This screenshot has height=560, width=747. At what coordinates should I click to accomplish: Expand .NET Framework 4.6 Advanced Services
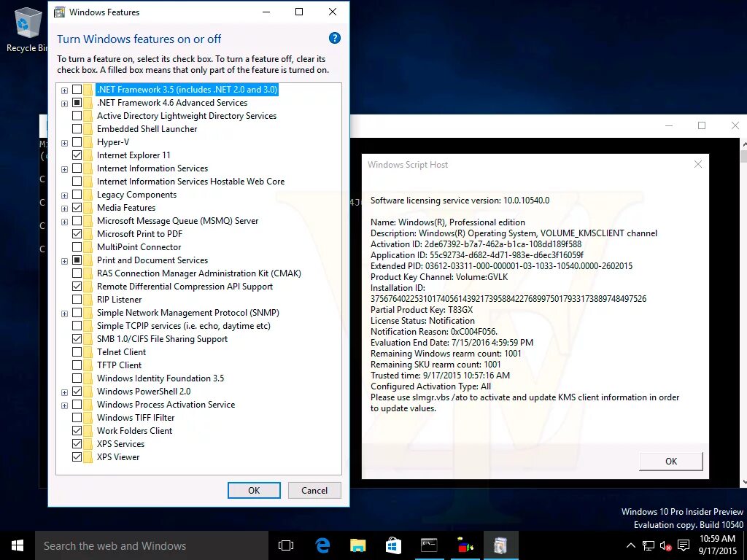point(64,104)
